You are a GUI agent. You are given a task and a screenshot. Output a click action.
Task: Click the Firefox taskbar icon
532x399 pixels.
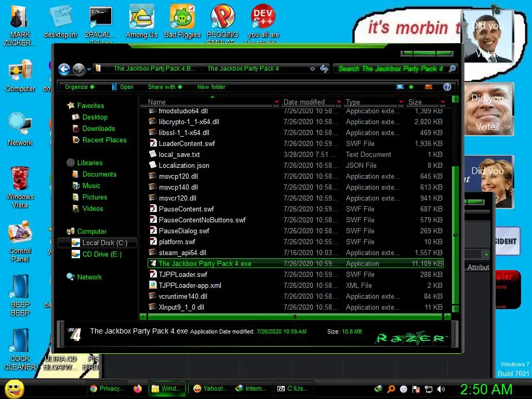point(137,389)
